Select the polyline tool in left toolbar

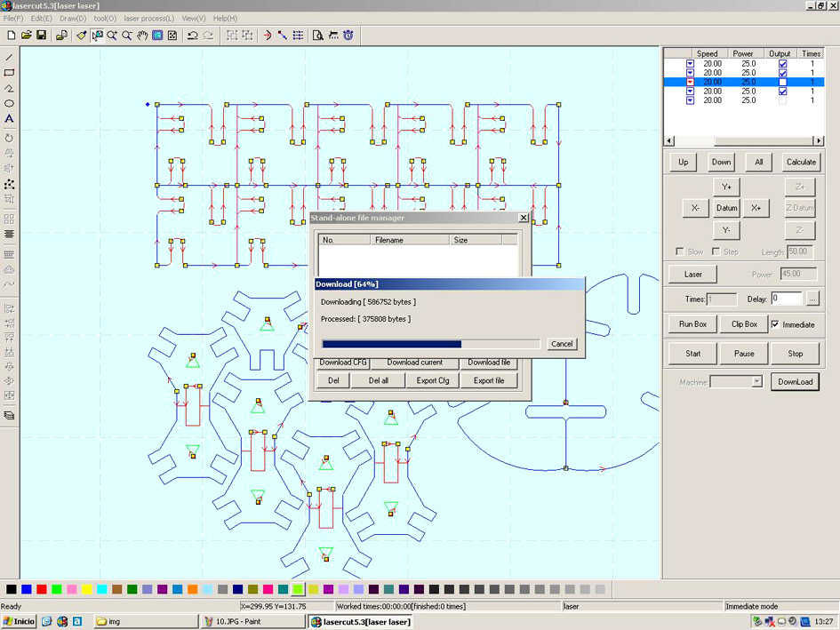coord(9,88)
